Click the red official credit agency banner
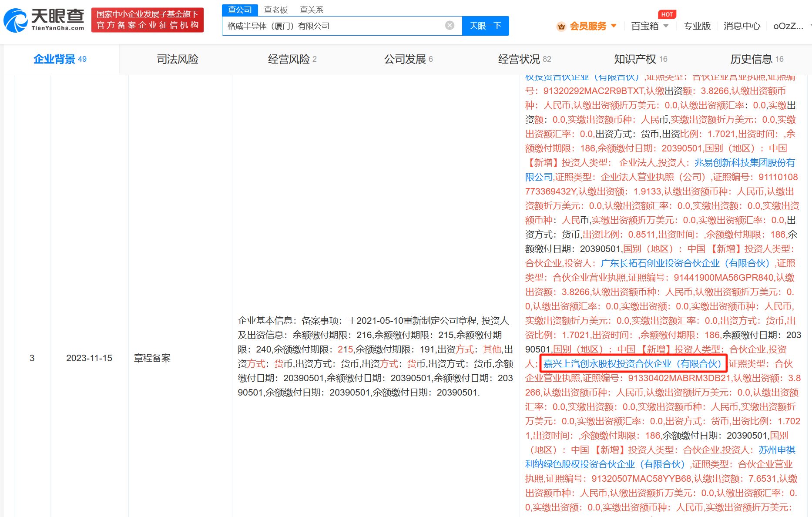This screenshot has width=812, height=517. 147,20
